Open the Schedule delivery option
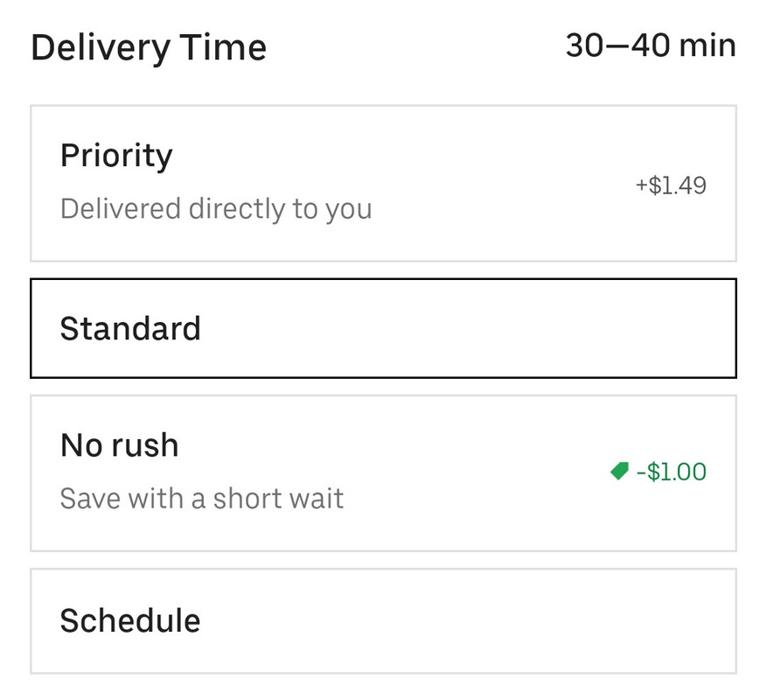Viewport: 767px width, 700px height. (383, 620)
